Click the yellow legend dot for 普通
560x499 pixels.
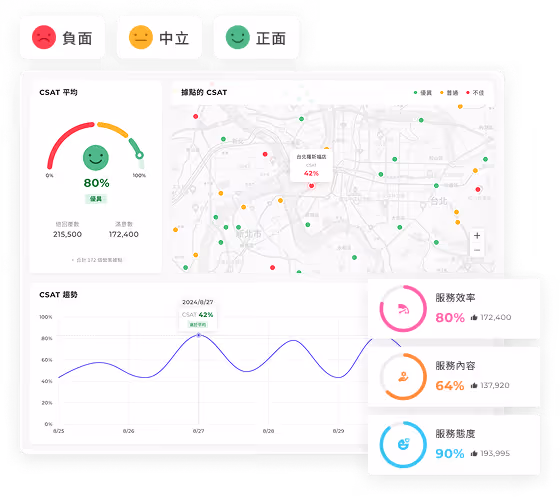click(441, 93)
